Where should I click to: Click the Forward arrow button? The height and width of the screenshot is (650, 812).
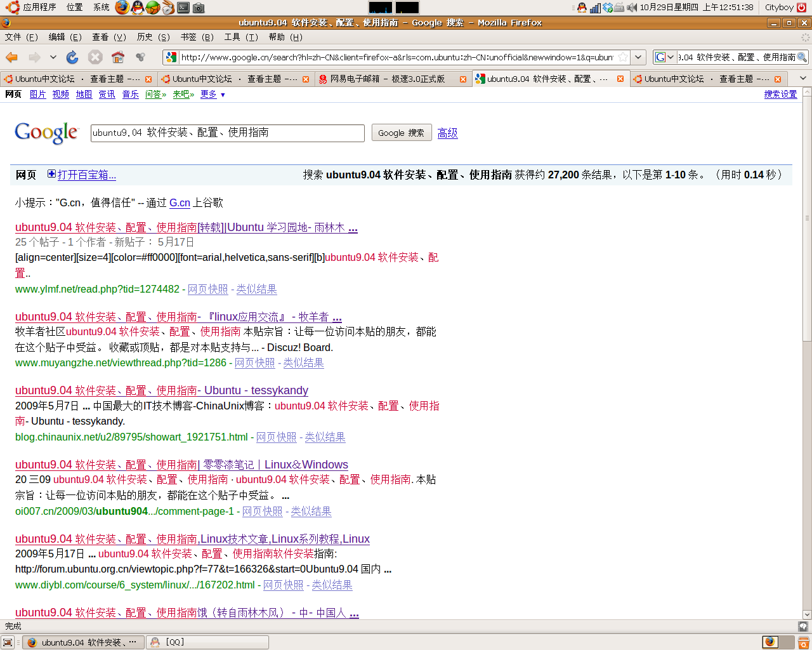(34, 57)
